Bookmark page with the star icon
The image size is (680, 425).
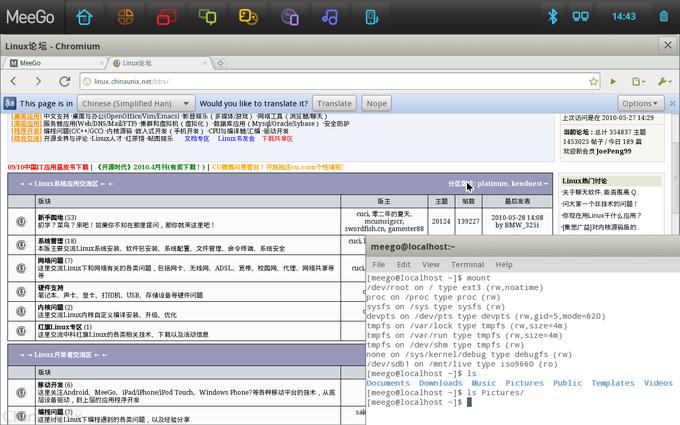pos(593,82)
